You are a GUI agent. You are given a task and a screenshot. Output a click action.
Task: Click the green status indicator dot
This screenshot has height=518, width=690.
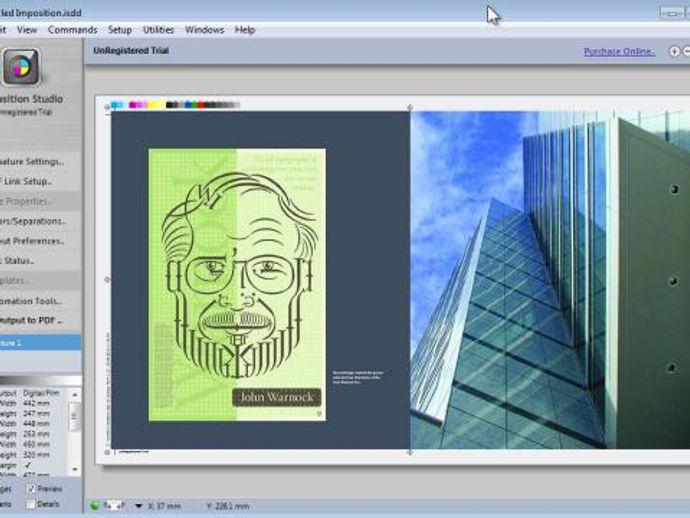coord(95,506)
